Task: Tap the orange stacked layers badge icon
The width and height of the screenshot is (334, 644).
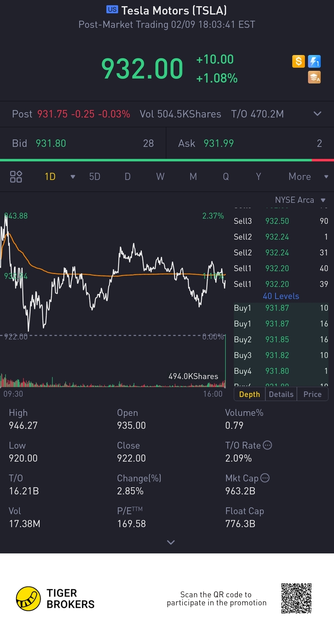Action: point(314,77)
